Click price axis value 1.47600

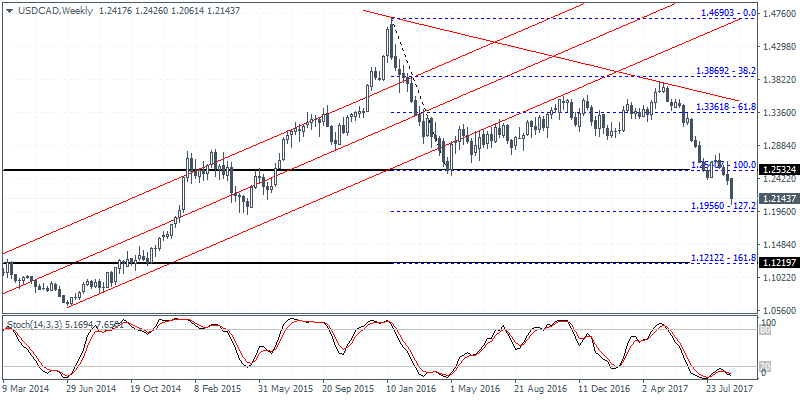(779, 13)
